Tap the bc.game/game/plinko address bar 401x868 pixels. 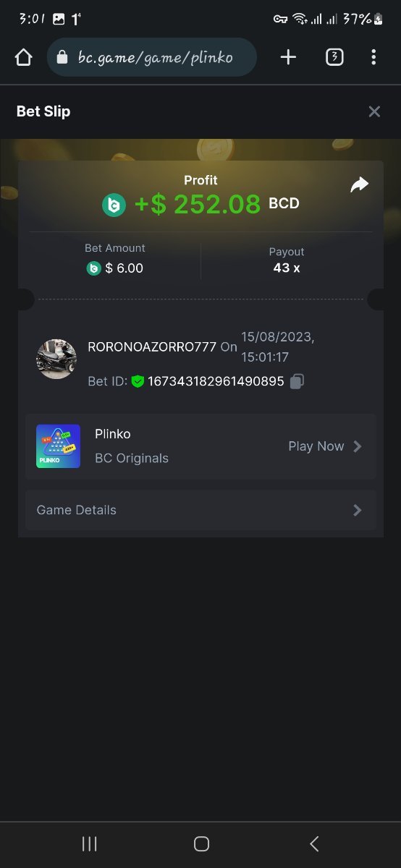pyautogui.click(x=152, y=57)
